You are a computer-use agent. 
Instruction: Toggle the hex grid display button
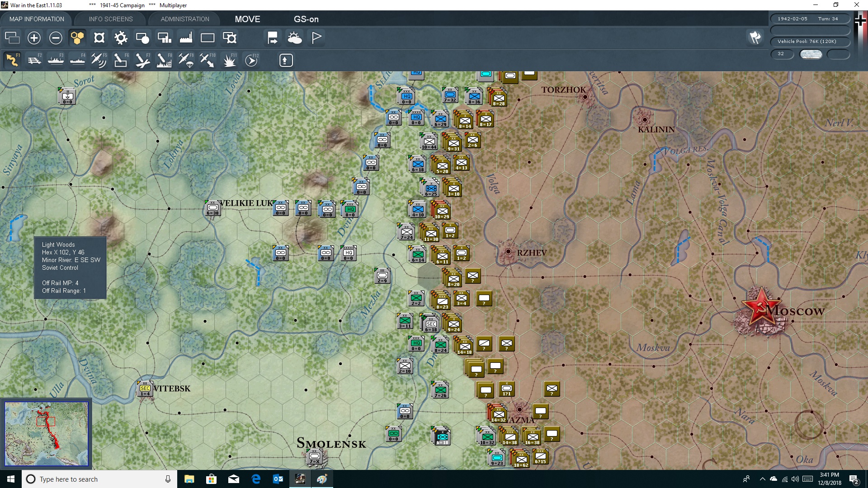click(x=77, y=38)
